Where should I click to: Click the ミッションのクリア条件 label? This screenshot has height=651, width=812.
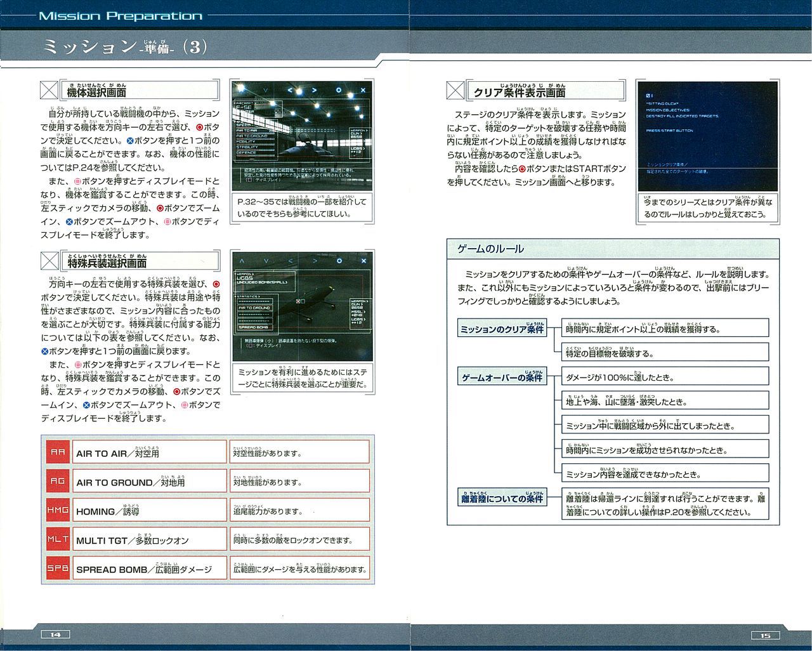point(502,329)
